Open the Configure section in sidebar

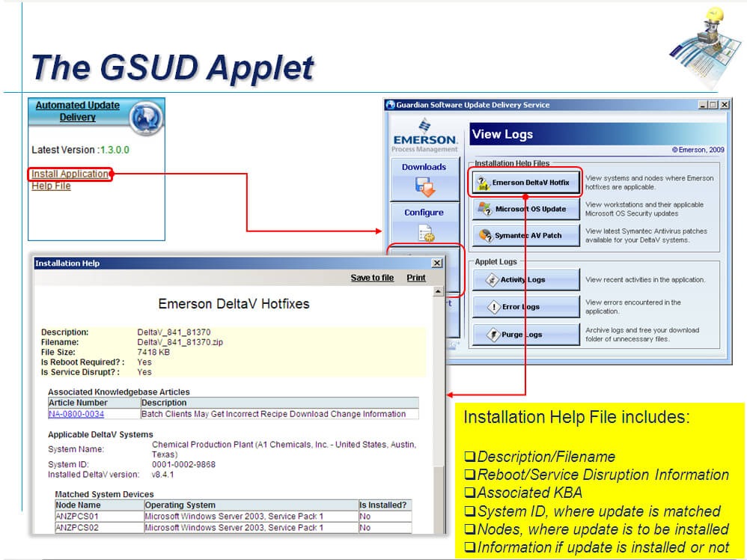(424, 224)
